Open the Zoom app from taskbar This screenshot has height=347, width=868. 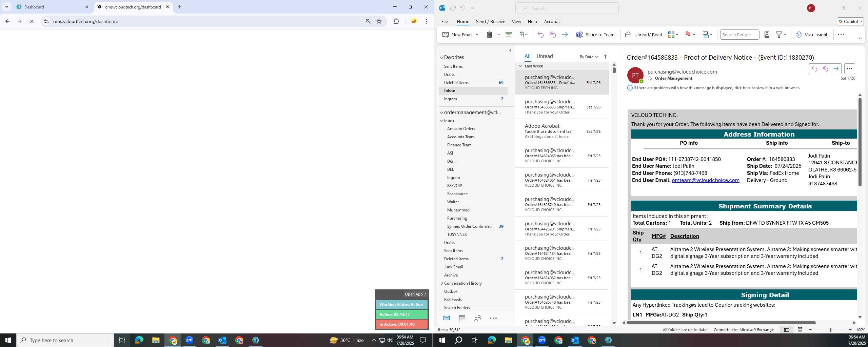click(x=189, y=340)
